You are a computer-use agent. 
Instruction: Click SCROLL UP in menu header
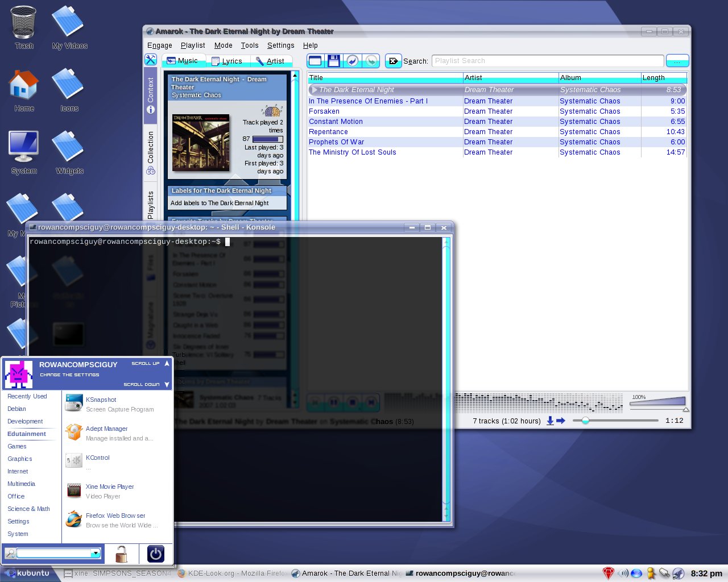tap(151, 363)
